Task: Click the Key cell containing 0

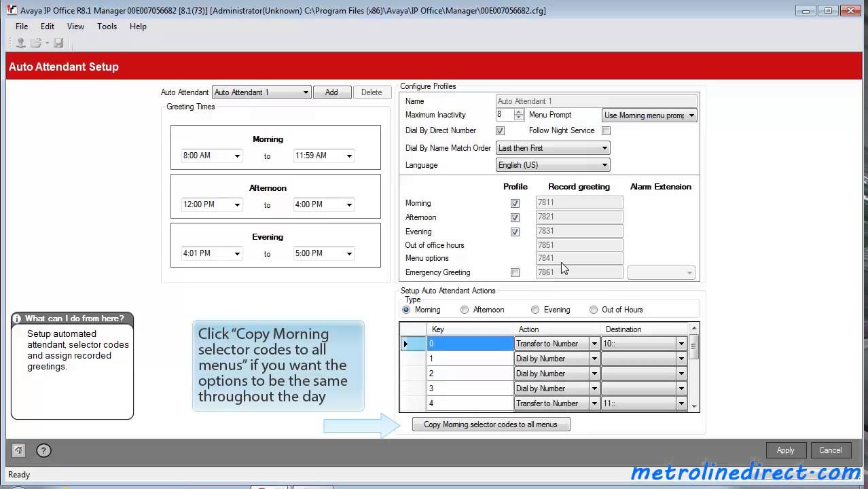Action: pos(470,344)
